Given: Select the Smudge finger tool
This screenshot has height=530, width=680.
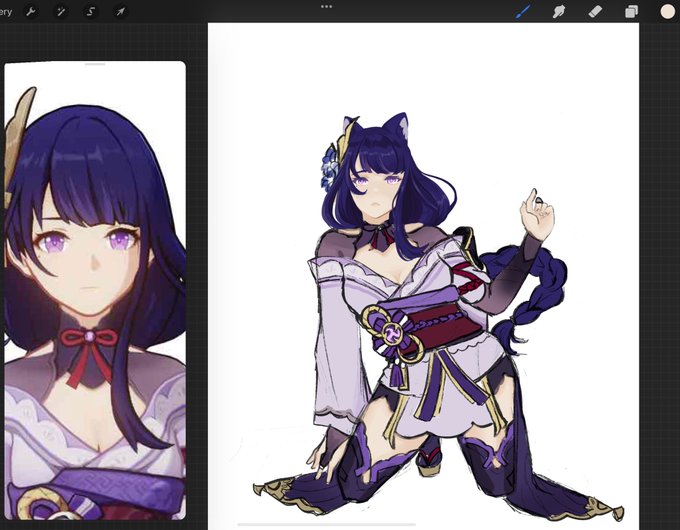Looking at the screenshot, I should (559, 11).
